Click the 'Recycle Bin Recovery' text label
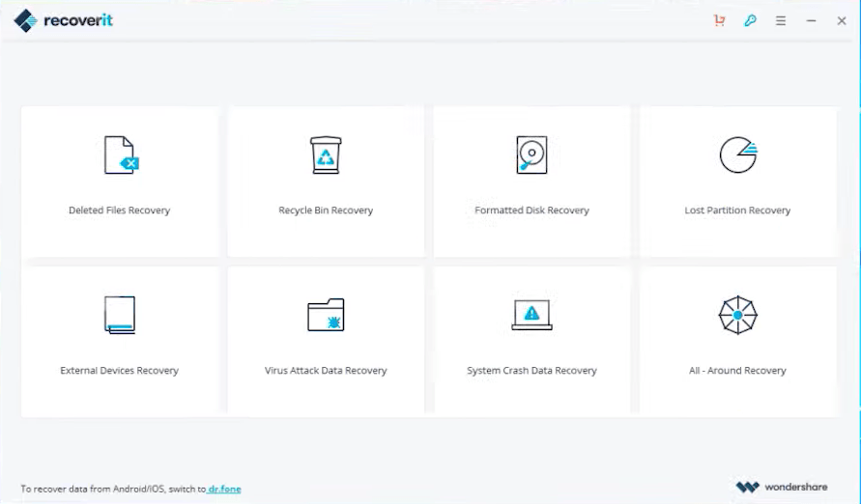 [326, 210]
